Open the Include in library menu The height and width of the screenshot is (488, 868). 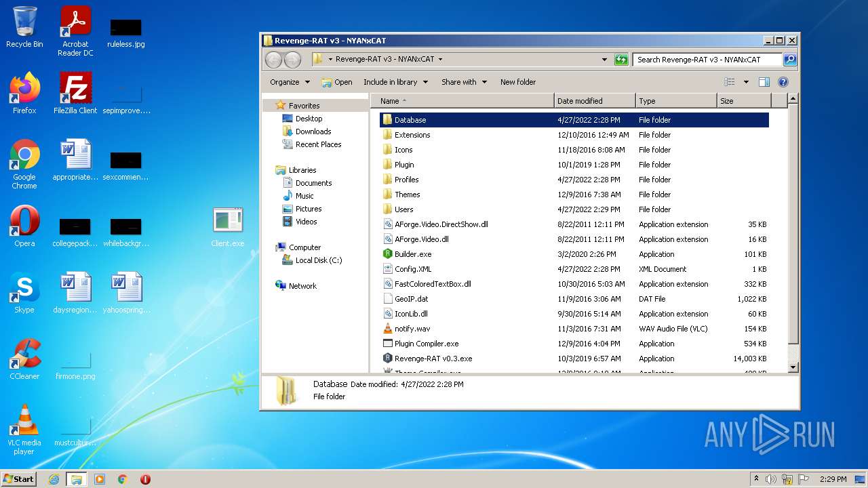(x=395, y=82)
